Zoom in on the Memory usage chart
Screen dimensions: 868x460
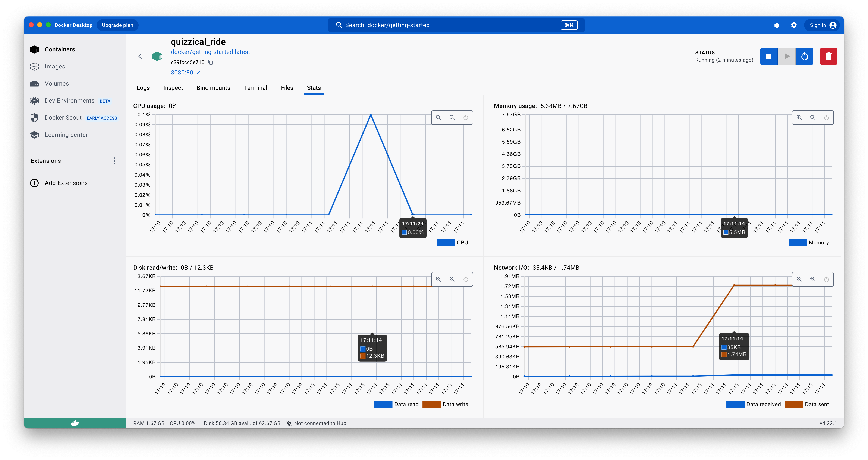tap(799, 117)
